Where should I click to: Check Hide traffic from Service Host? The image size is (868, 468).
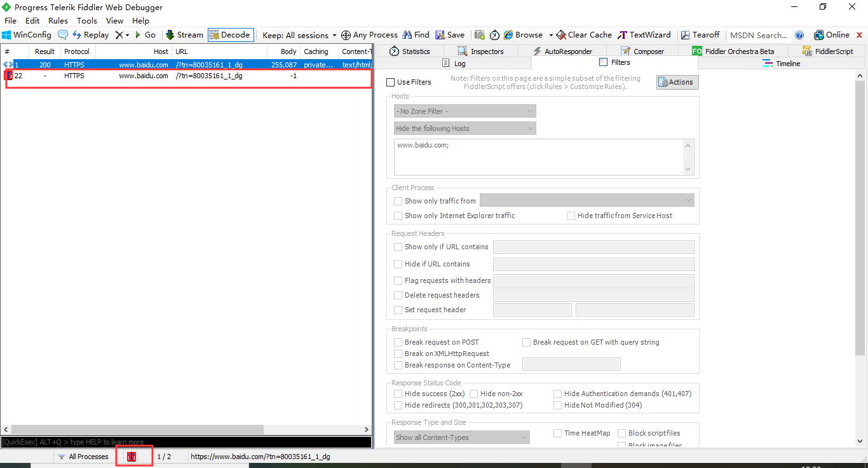(x=571, y=216)
